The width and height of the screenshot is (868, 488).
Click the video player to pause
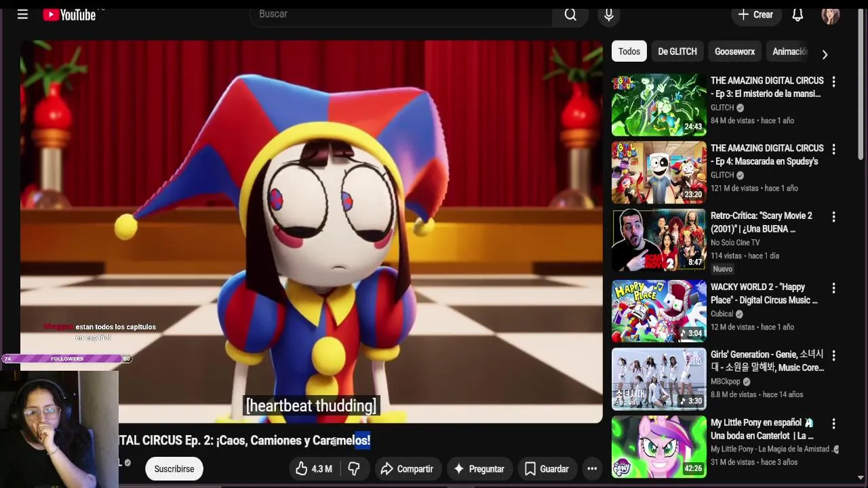311,232
